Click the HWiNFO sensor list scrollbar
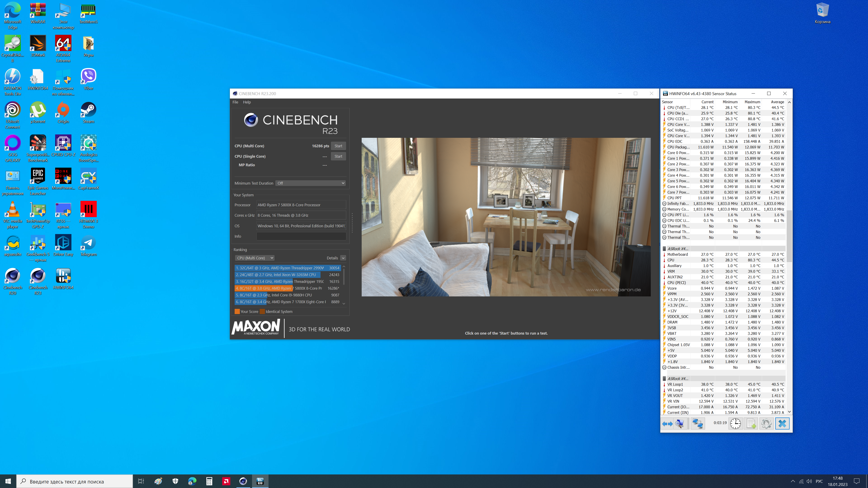Screen dimensions: 868x488 789,236
